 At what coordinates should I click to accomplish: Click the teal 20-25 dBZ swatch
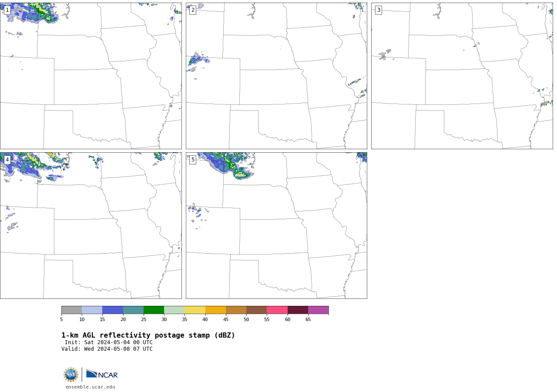point(133,310)
